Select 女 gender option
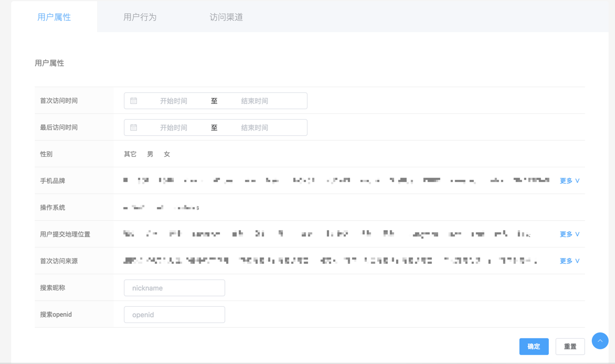Image resolution: width=615 pixels, height=364 pixels. point(167,154)
